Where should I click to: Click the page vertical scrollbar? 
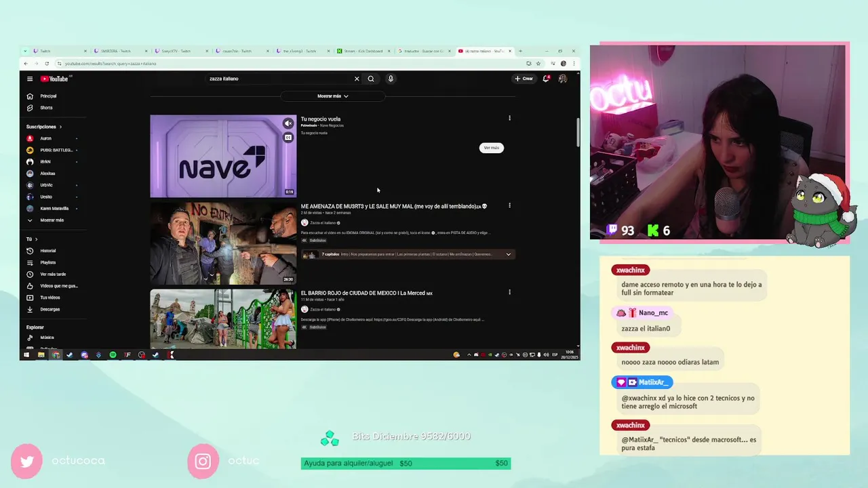pyautogui.click(x=578, y=132)
